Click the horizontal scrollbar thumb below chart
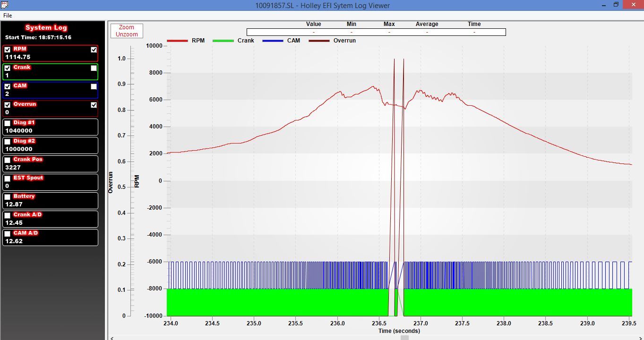The width and height of the screenshot is (644, 340). (x=404, y=338)
